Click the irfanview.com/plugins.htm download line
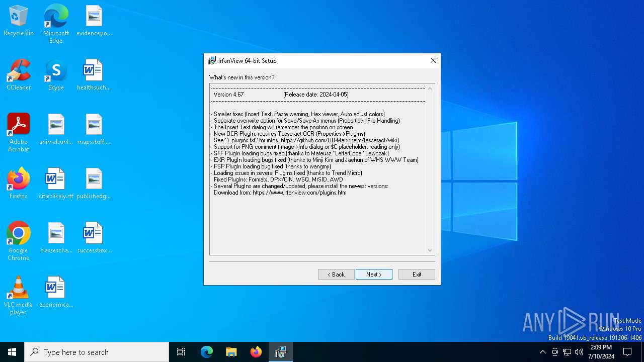 point(280,193)
